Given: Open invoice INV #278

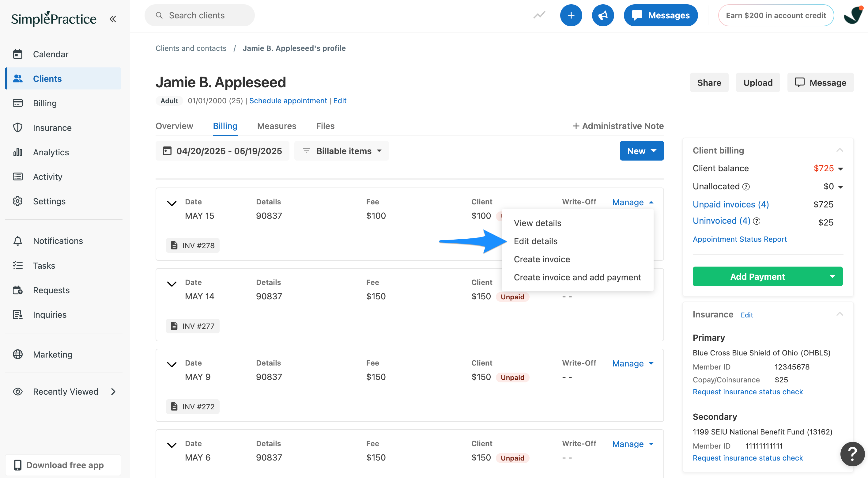Looking at the screenshot, I should [192, 245].
